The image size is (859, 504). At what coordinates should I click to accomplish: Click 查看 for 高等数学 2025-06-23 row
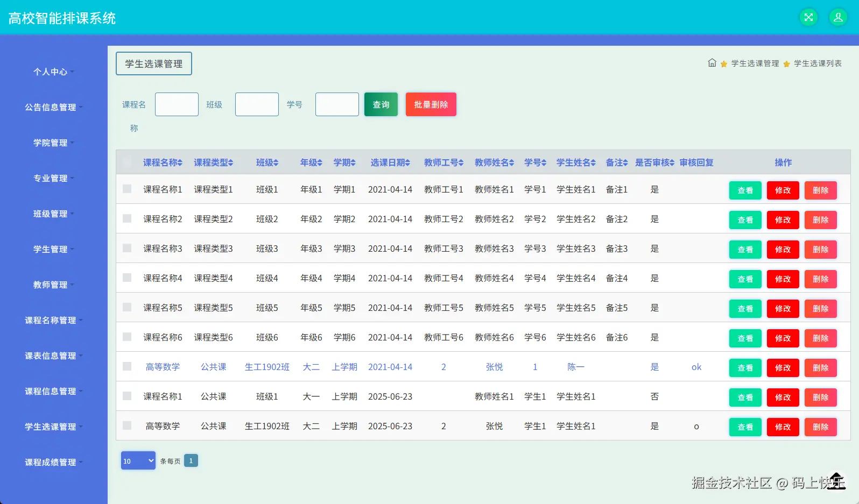(745, 427)
